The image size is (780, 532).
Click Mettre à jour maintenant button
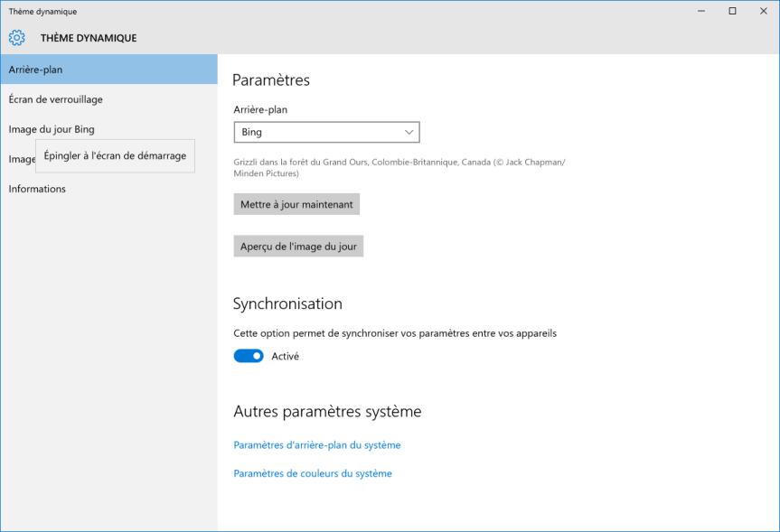tap(296, 204)
